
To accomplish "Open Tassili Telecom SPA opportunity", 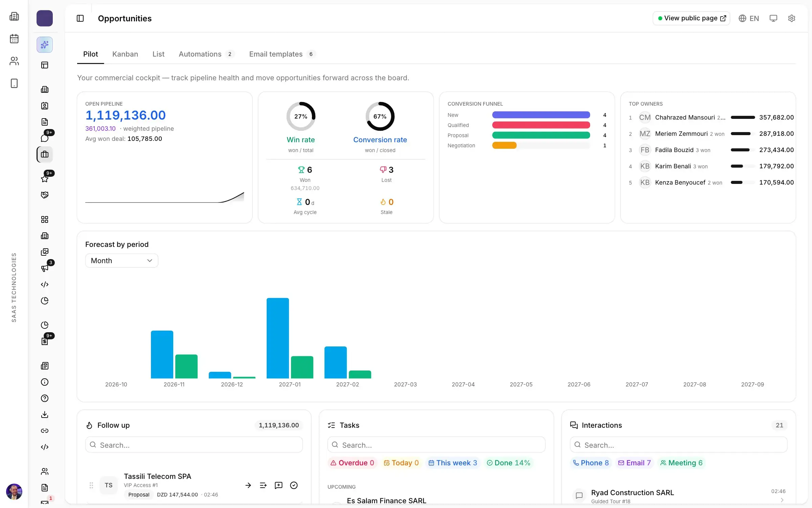I will (x=157, y=477).
